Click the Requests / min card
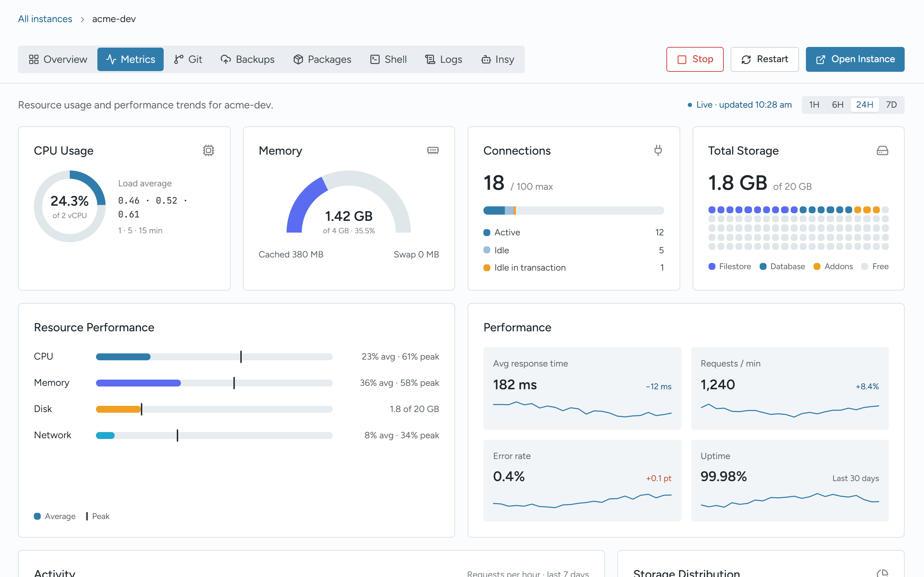 pyautogui.click(x=790, y=388)
